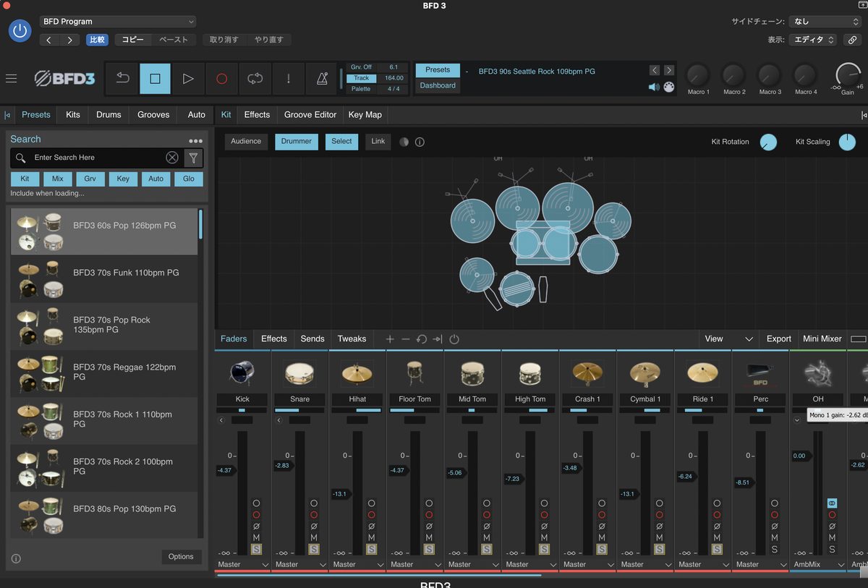Expand Kick channel sub-mics arrow

pyautogui.click(x=221, y=420)
